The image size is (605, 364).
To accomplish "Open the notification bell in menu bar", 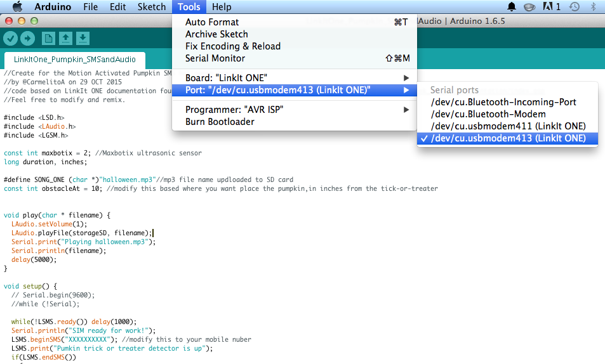I will [512, 6].
